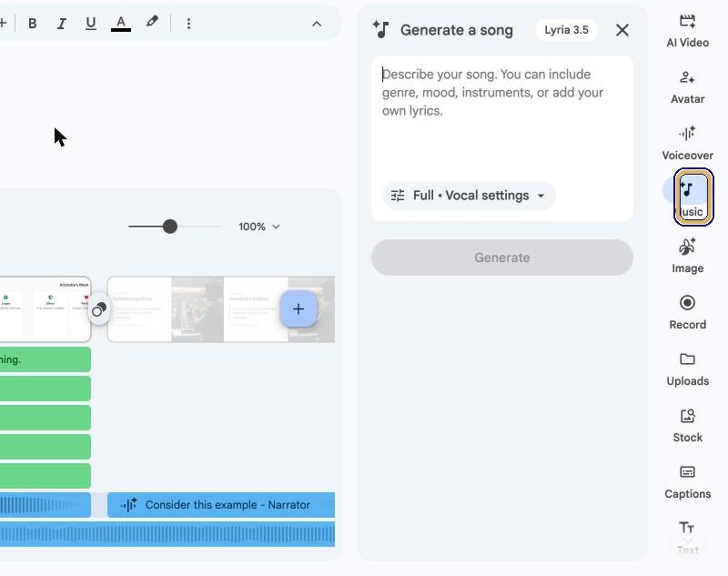Select the highlight color pen

tap(152, 22)
